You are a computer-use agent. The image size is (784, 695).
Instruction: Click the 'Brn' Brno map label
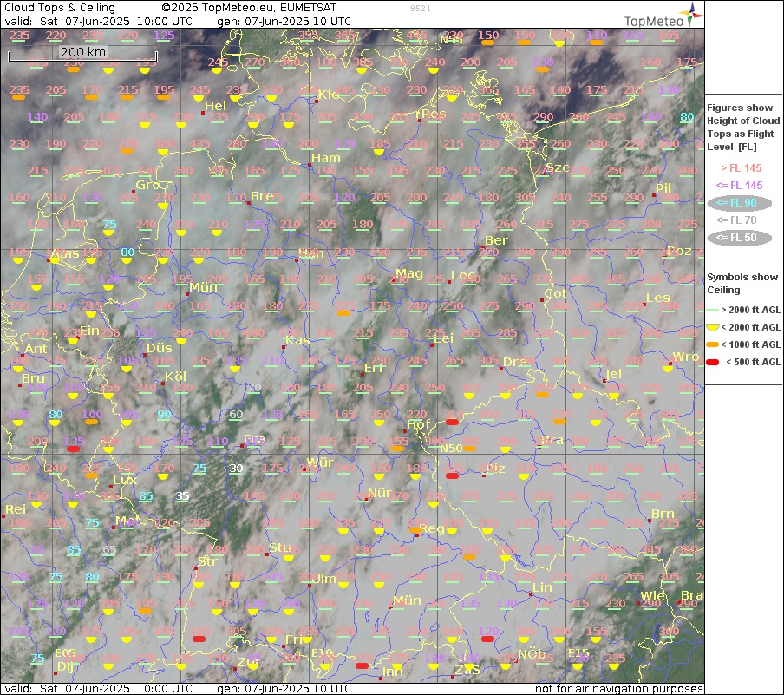point(663,514)
